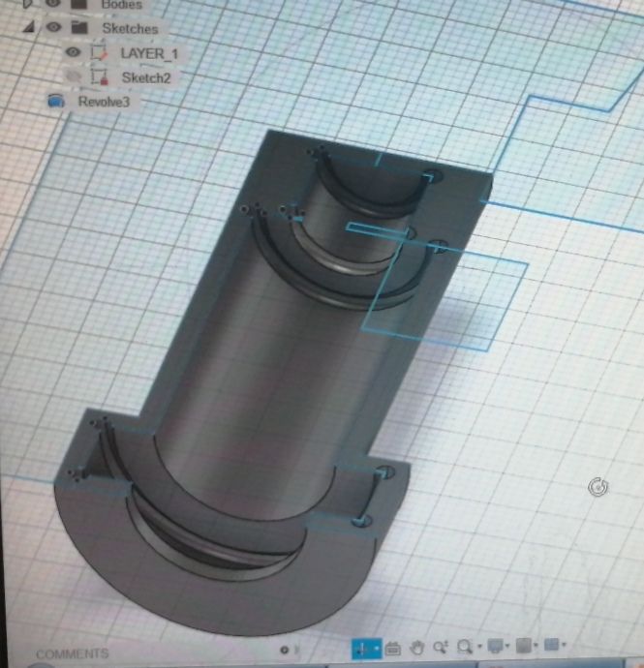
Task: Expand the Display Settings dropdown arrow
Action: click(507, 646)
